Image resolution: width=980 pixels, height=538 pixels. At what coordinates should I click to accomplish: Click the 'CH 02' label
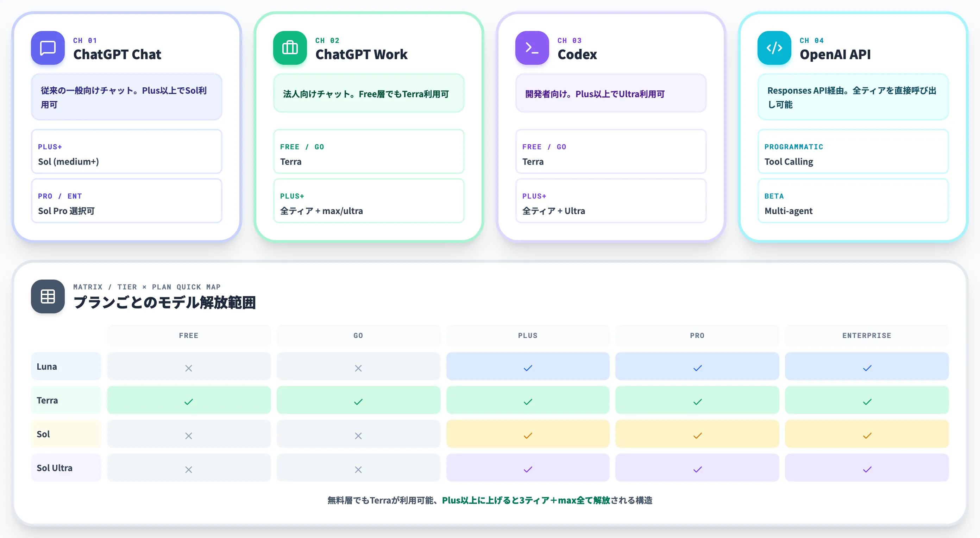327,40
